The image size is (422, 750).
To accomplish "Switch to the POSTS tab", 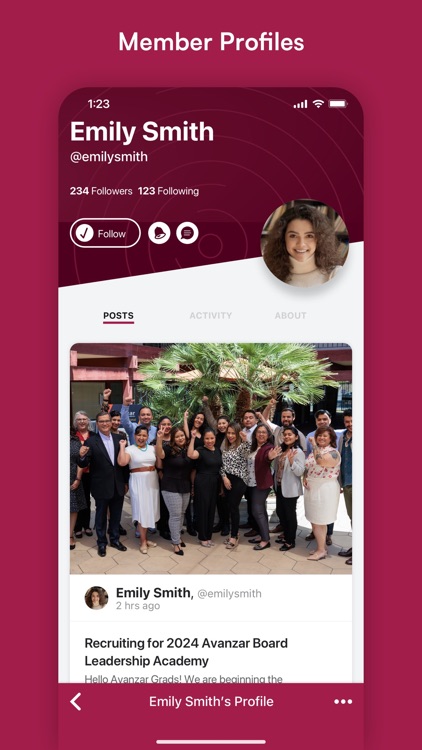I will click(x=118, y=316).
